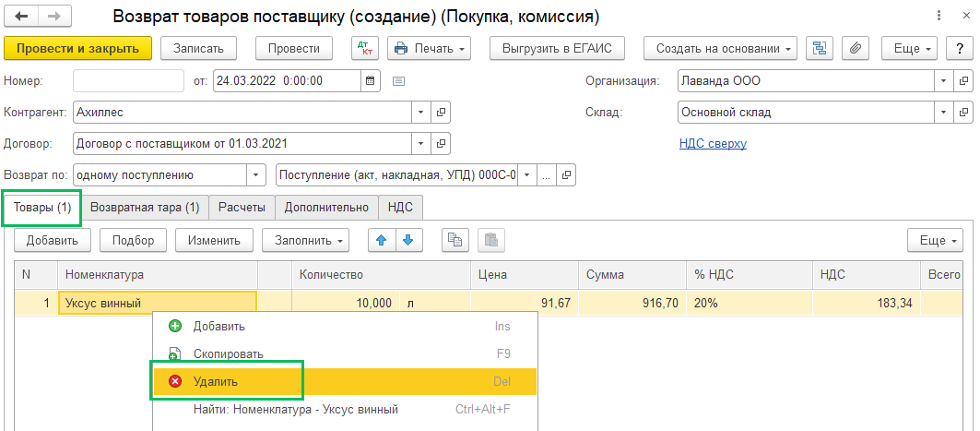
Task: Expand the Контрагент dropdown arrow
Action: pos(420,113)
